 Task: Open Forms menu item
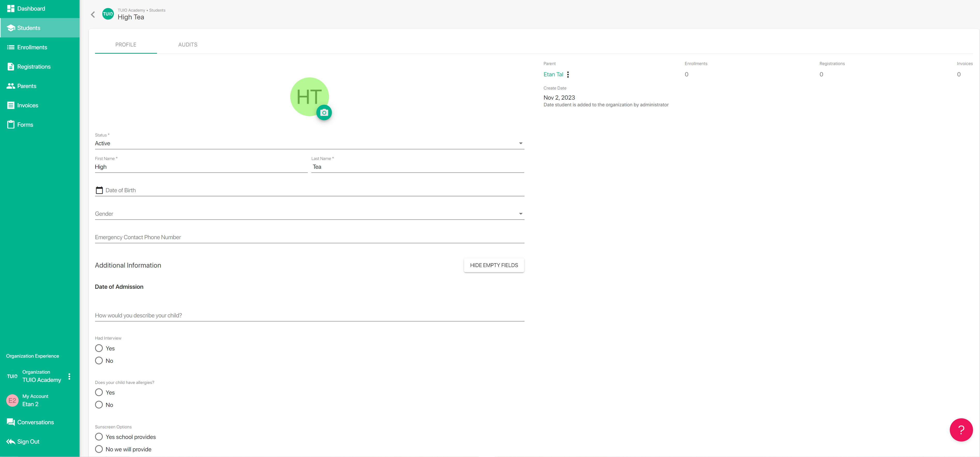click(x=40, y=125)
